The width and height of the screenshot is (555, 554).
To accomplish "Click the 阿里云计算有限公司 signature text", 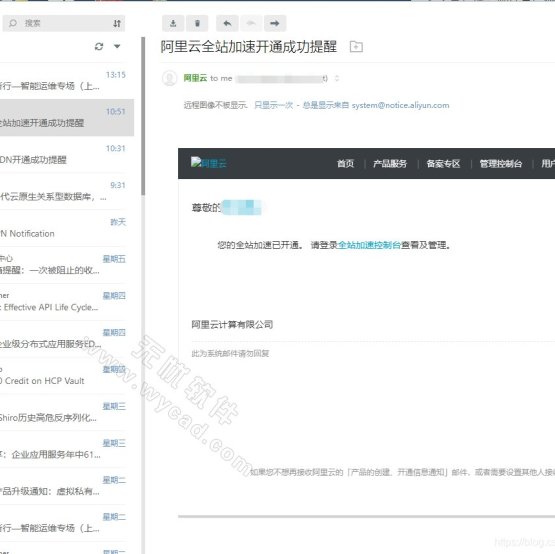I will tap(232, 325).
